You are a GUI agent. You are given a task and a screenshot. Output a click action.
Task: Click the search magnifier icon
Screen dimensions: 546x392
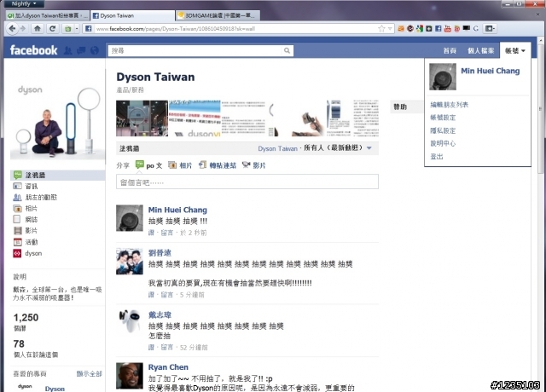coord(287,51)
